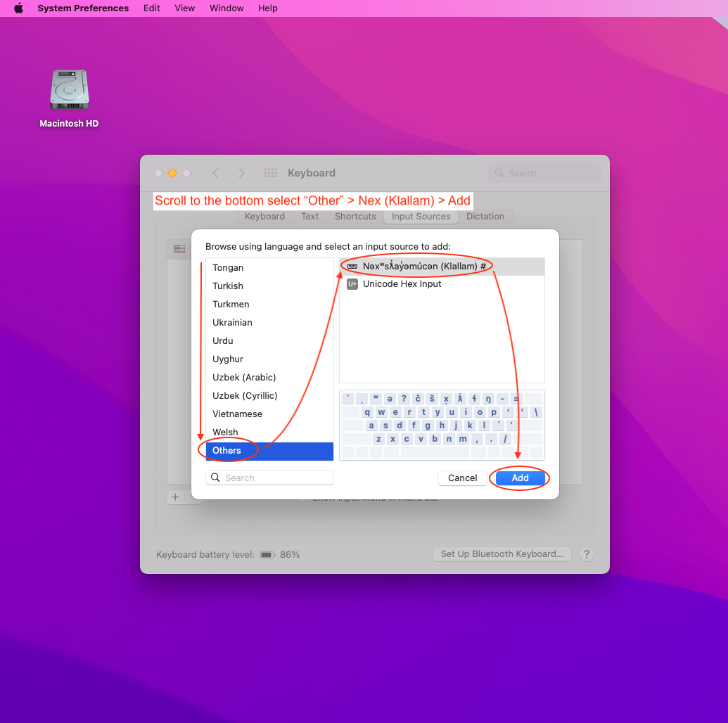The height and width of the screenshot is (723, 728).
Task: Switch to the Text tab
Action: [x=309, y=216]
